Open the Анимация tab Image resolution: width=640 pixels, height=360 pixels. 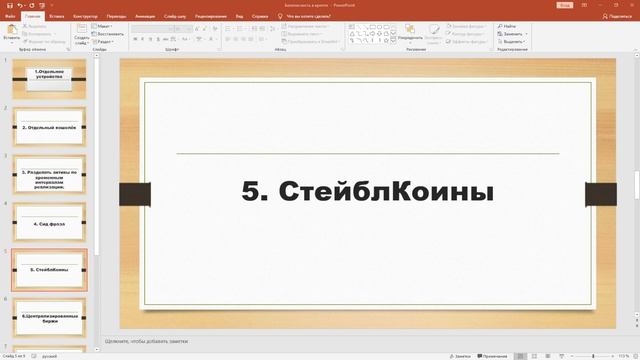coord(145,16)
